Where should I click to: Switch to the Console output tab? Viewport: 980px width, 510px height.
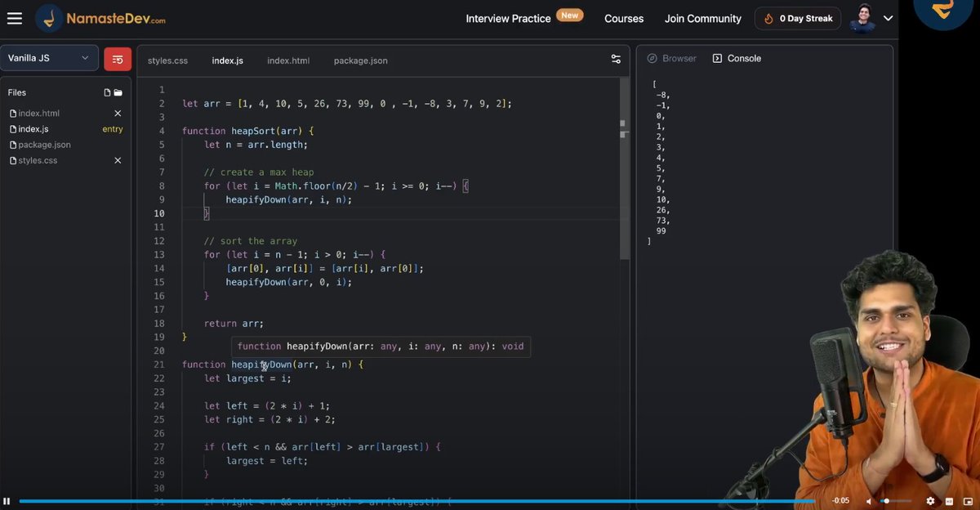tap(737, 58)
